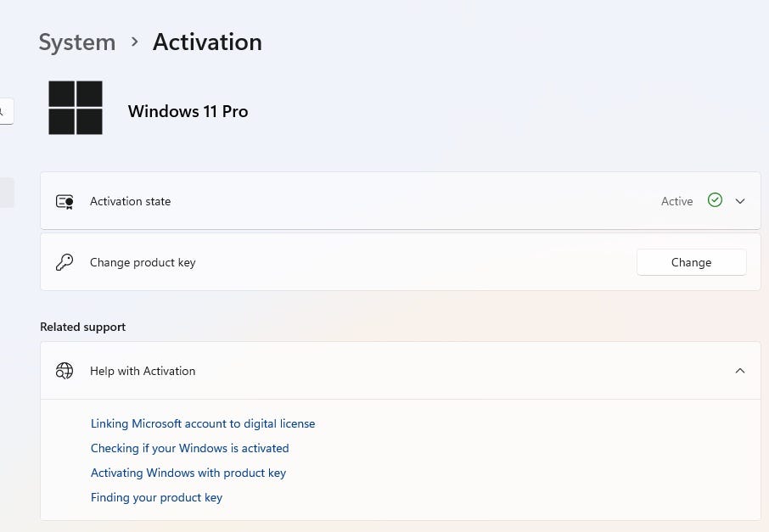The height and width of the screenshot is (532, 769).
Task: Go back to System in breadcrumb
Action: tap(77, 42)
